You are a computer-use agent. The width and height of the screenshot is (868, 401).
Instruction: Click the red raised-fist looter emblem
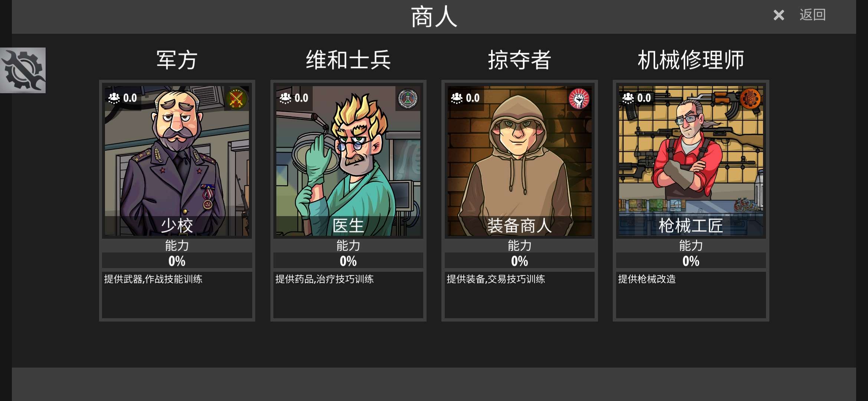point(579,98)
